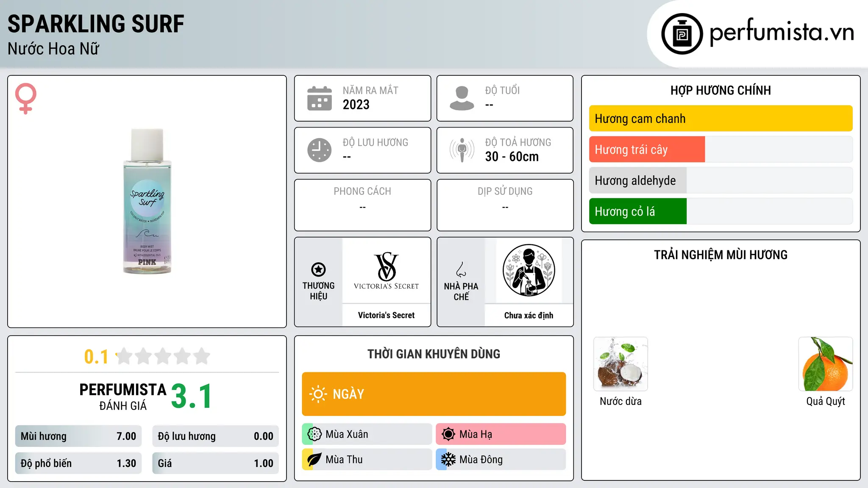Click the Độ phổ biến 1.30 score
The image size is (868, 488).
78,463
